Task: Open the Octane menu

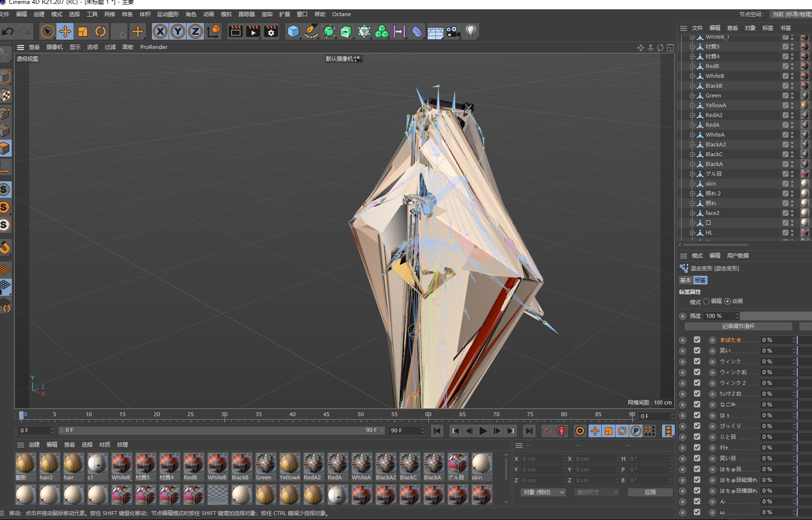Action: coord(342,14)
